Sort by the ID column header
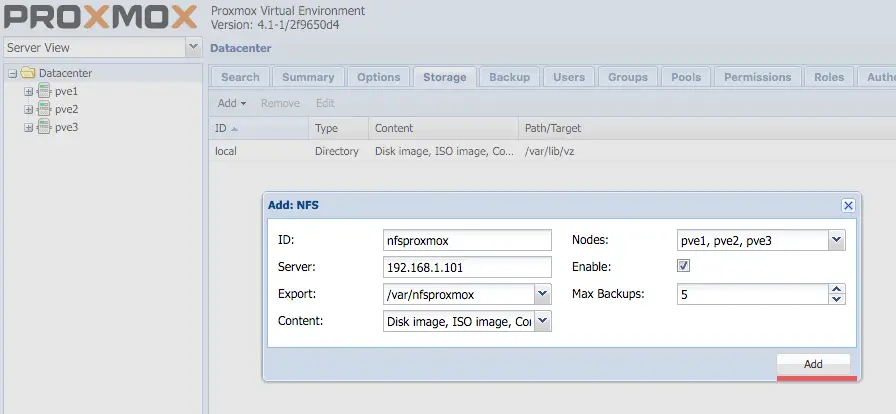896x414 pixels. (x=259, y=128)
